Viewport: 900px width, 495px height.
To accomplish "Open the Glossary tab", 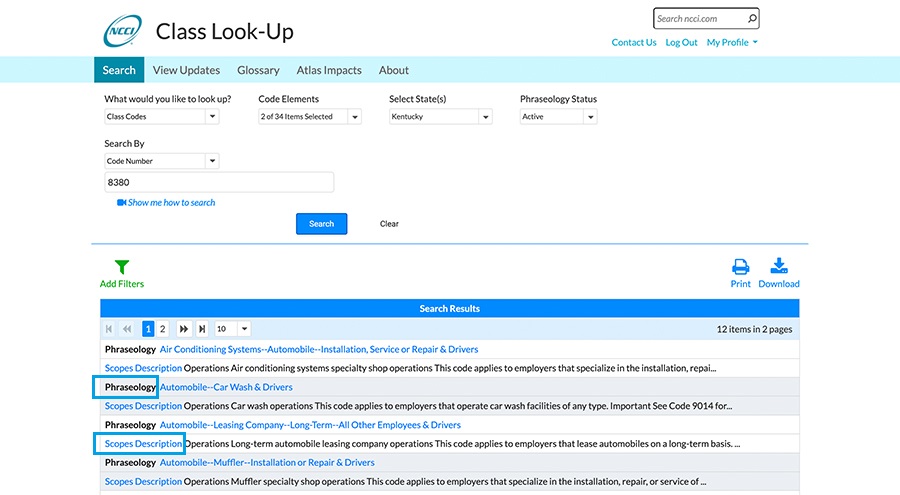I will pyautogui.click(x=258, y=70).
